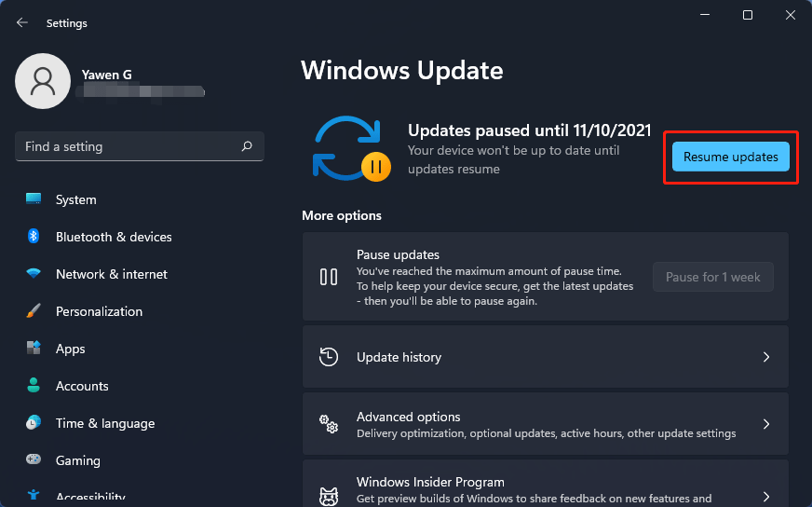This screenshot has height=507, width=812.
Task: Click the Advanced options gears icon
Action: pos(329,424)
